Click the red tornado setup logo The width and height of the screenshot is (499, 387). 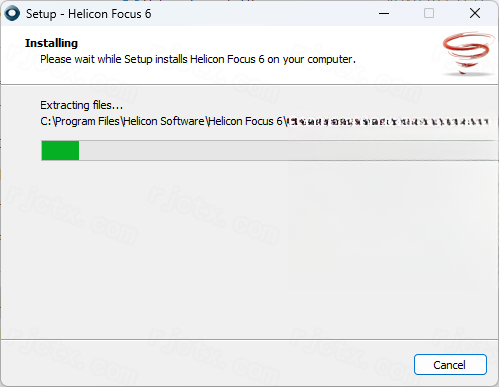468,53
